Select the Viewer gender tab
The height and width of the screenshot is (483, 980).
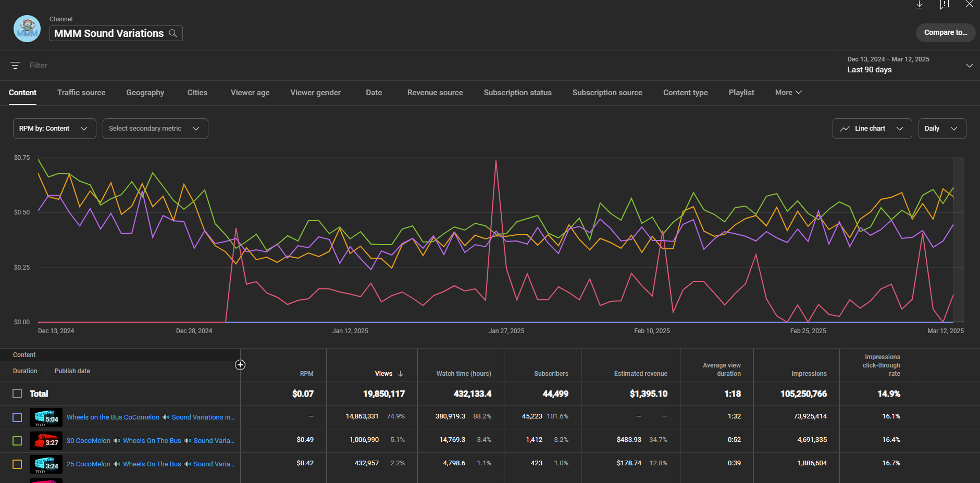(x=315, y=93)
